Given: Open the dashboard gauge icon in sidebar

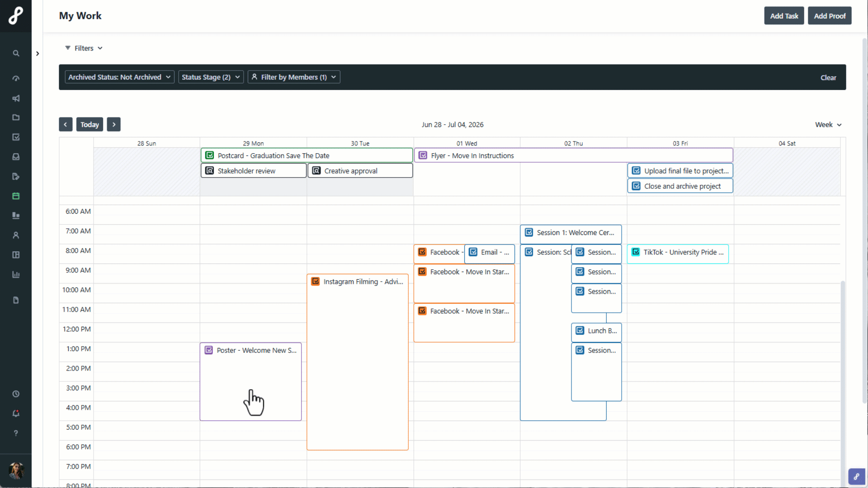Looking at the screenshot, I should pyautogui.click(x=16, y=79).
